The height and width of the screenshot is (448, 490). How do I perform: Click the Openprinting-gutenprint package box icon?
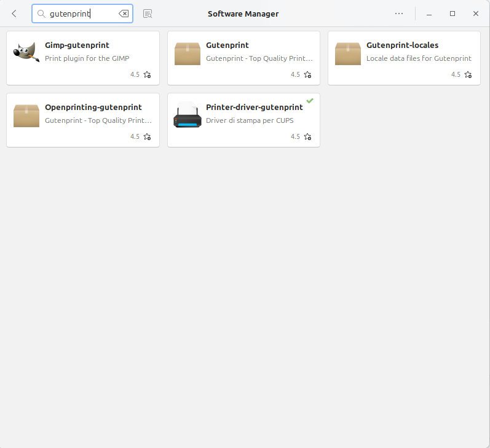click(26, 116)
